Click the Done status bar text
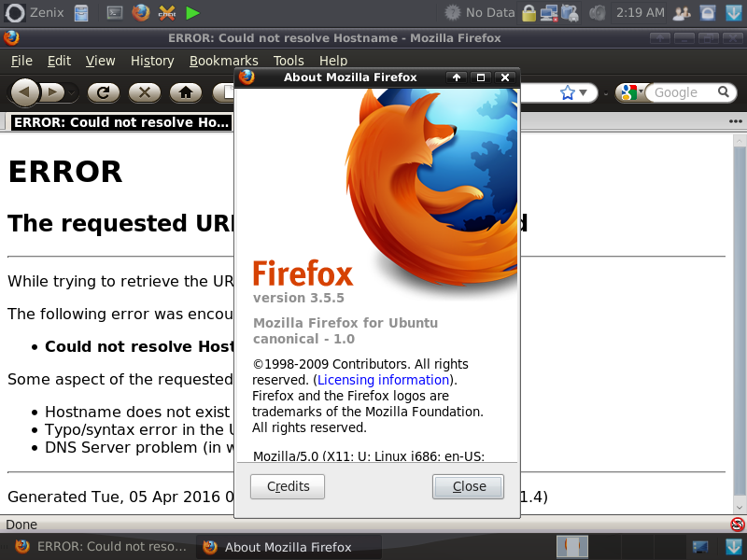Image resolution: width=747 pixels, height=560 pixels. coord(21,525)
